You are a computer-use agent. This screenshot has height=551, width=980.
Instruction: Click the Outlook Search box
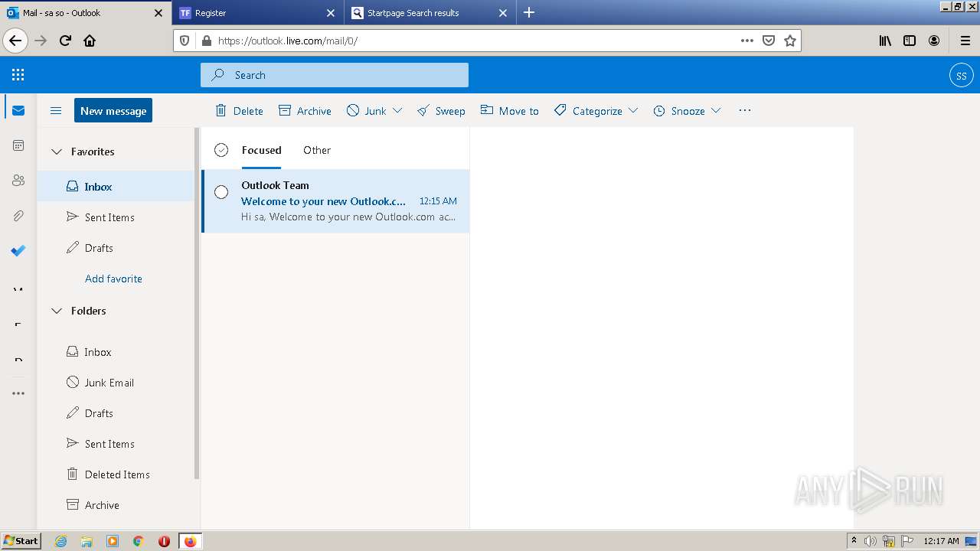335,75
